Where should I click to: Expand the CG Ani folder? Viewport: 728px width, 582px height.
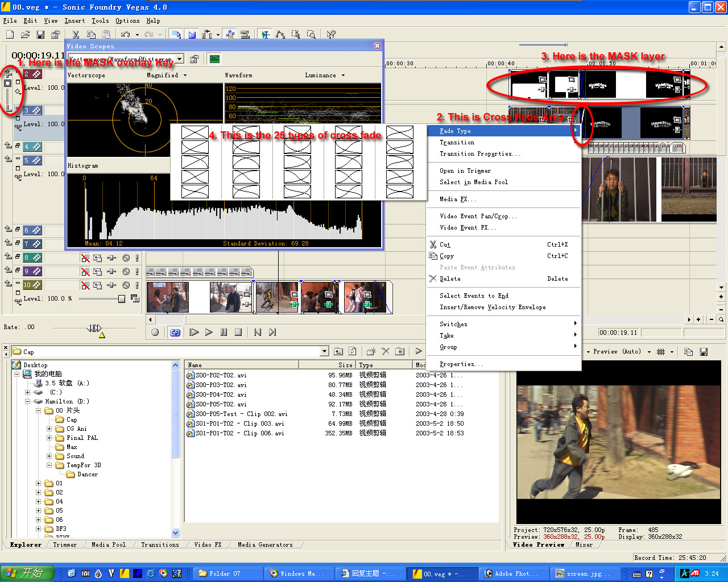(49, 429)
